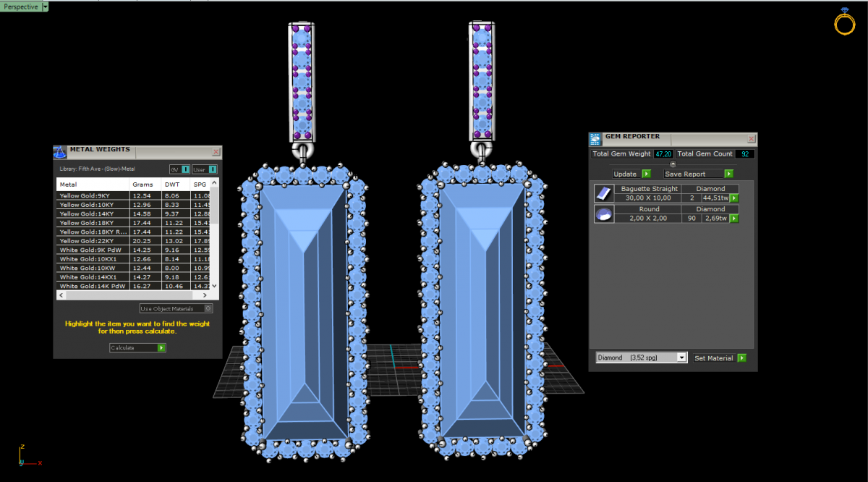Click green arrow beside Save Report
The height and width of the screenshot is (482, 868).
(x=729, y=174)
